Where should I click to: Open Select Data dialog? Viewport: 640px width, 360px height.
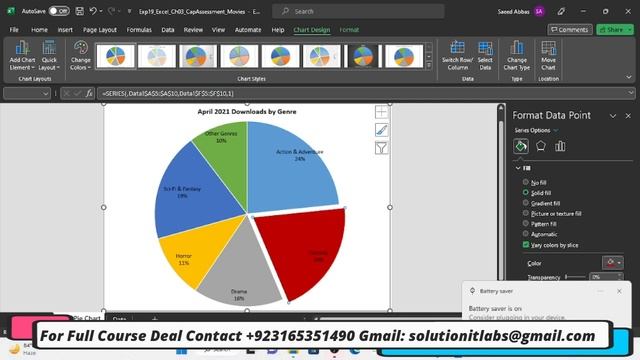pyautogui.click(x=485, y=56)
